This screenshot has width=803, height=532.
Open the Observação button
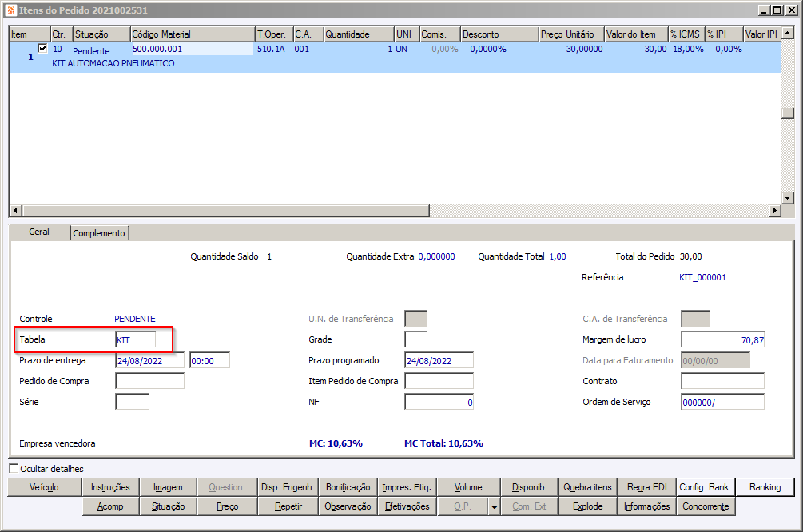(348, 506)
